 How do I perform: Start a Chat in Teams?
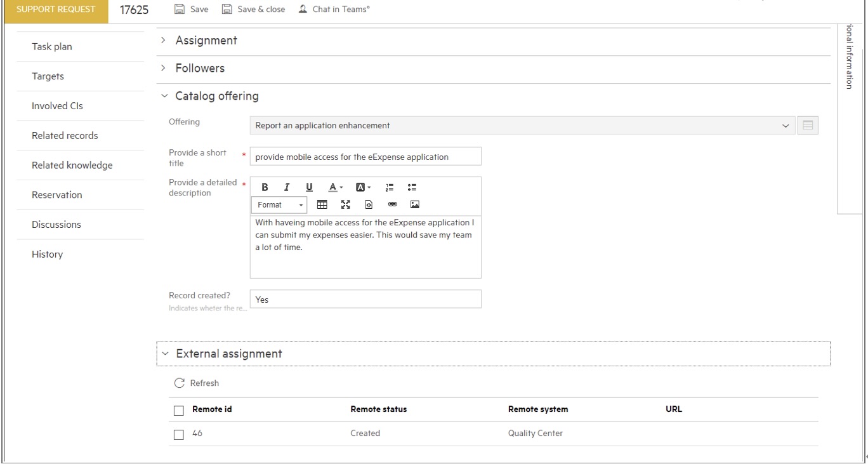pyautogui.click(x=334, y=9)
